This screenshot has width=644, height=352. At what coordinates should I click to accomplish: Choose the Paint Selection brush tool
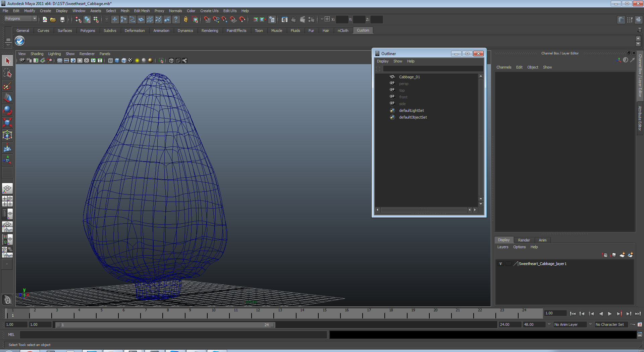coord(7,86)
